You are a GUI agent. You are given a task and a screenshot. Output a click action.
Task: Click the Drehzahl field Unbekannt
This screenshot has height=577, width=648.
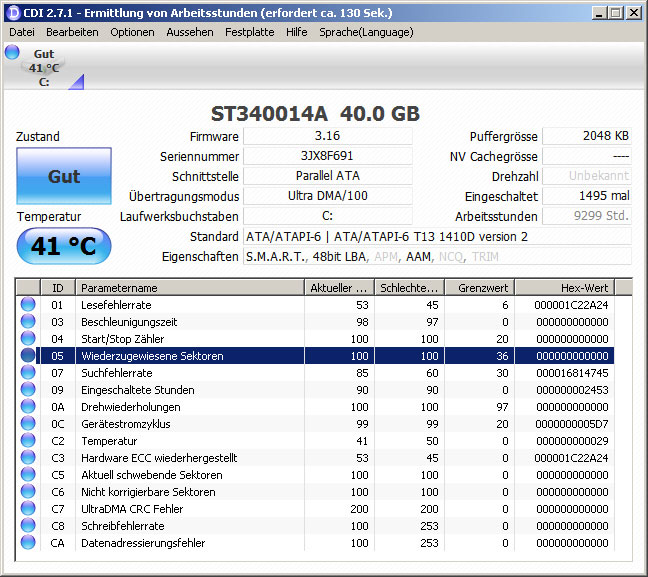point(587,176)
